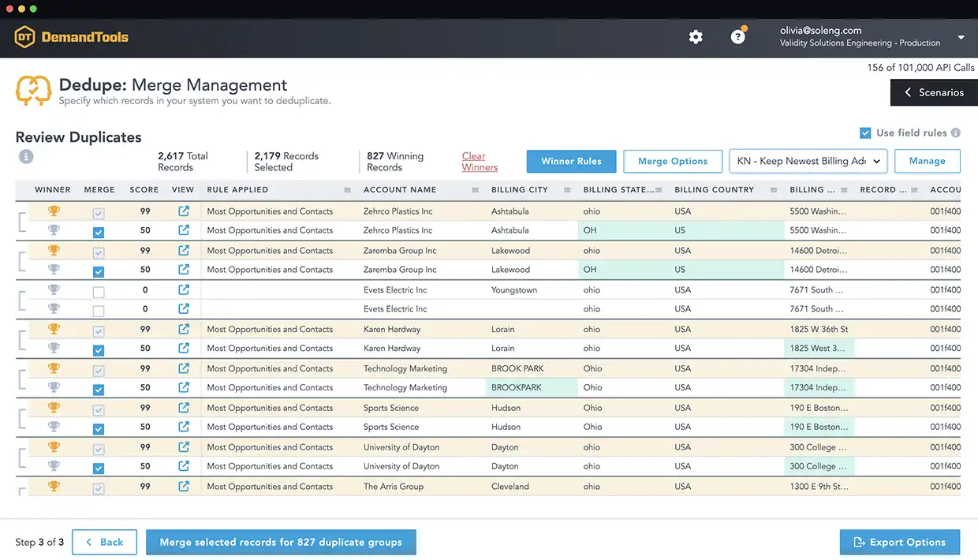The height and width of the screenshot is (560, 978).
Task: Click the info icon below Review Duplicates
Action: pyautogui.click(x=26, y=156)
